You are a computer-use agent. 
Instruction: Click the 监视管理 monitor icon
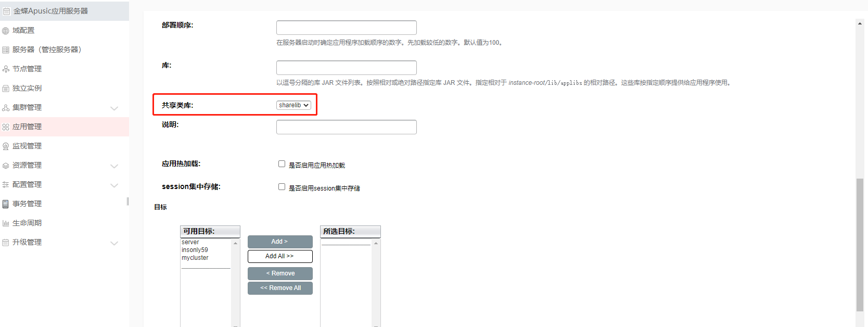(x=6, y=146)
